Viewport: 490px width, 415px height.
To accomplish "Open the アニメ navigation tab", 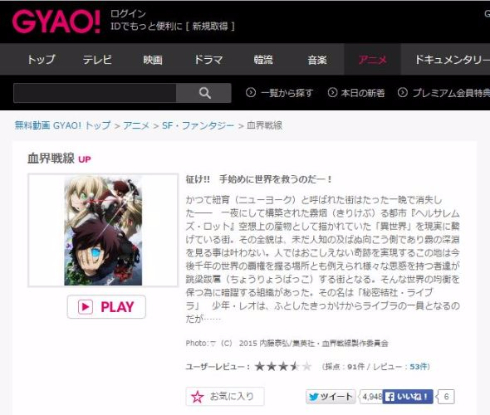I will point(372,60).
